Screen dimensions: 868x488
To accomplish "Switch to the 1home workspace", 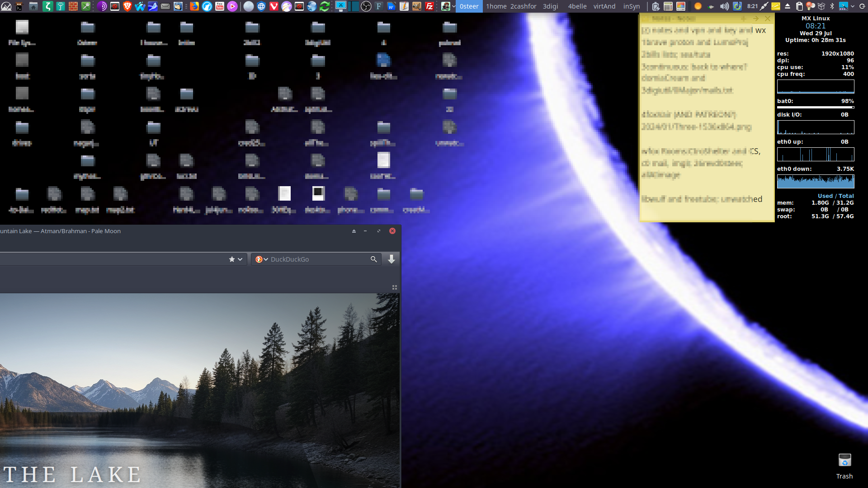I will [x=496, y=6].
